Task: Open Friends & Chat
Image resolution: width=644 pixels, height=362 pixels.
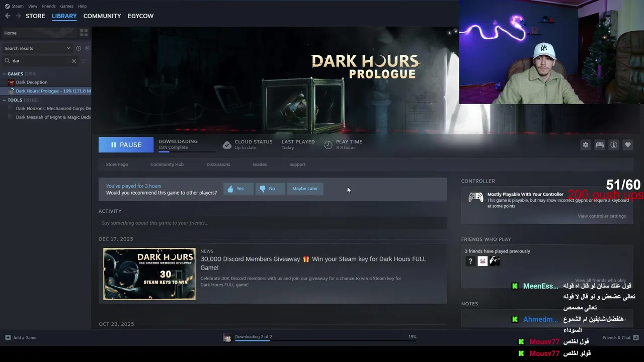Action: pos(620,338)
